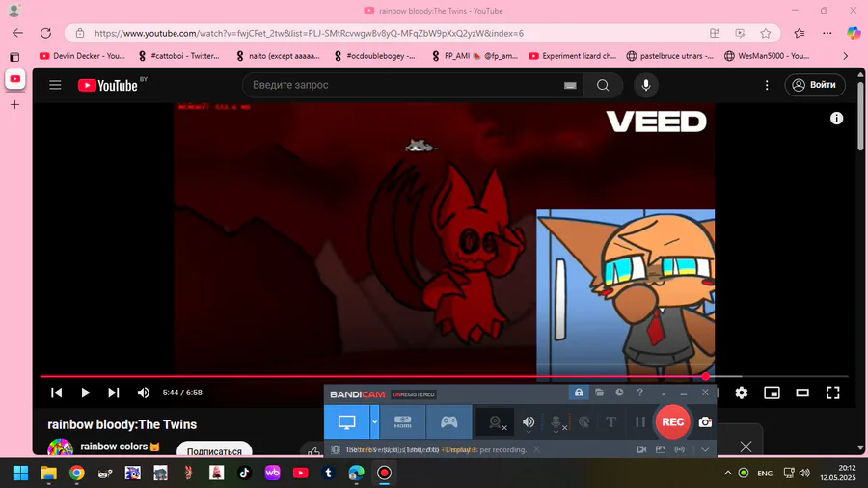Dismiss Bandicam free version notice
Viewport: 868px width, 488px height.
coord(536,449)
